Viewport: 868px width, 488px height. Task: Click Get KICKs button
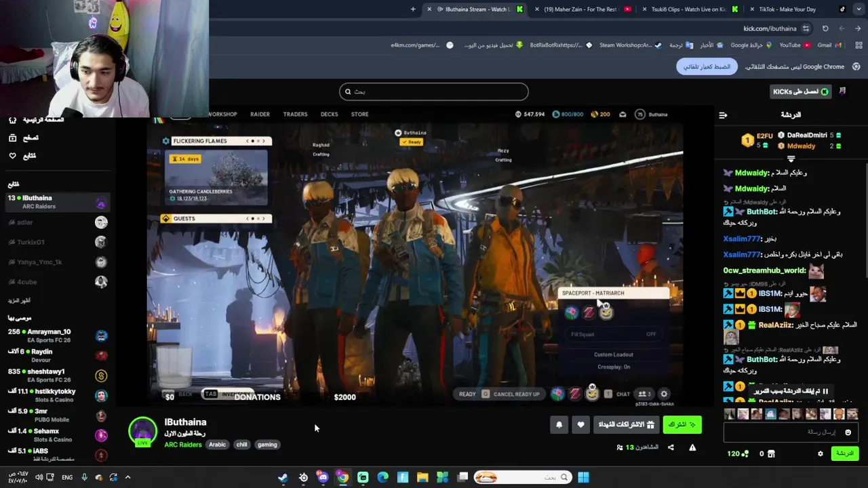click(x=801, y=91)
